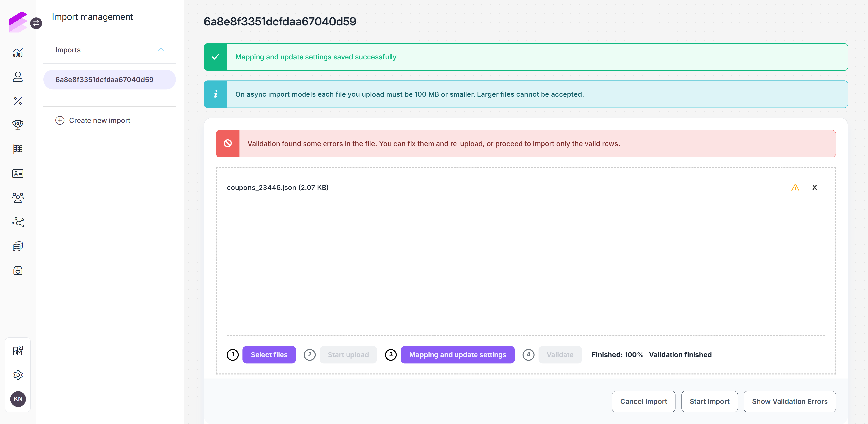The height and width of the screenshot is (424, 868).
Task: Open the percent discounts icon
Action: [x=18, y=101]
